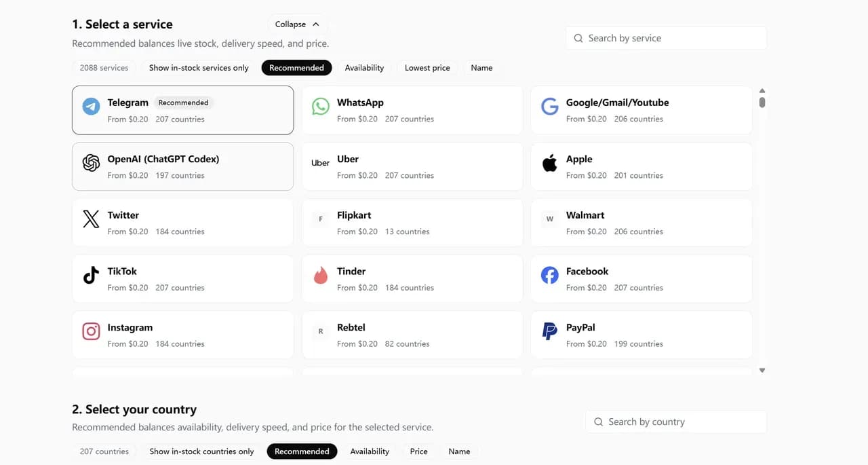The height and width of the screenshot is (465, 868).
Task: Collapse the Select a service section
Action: pyautogui.click(x=298, y=24)
